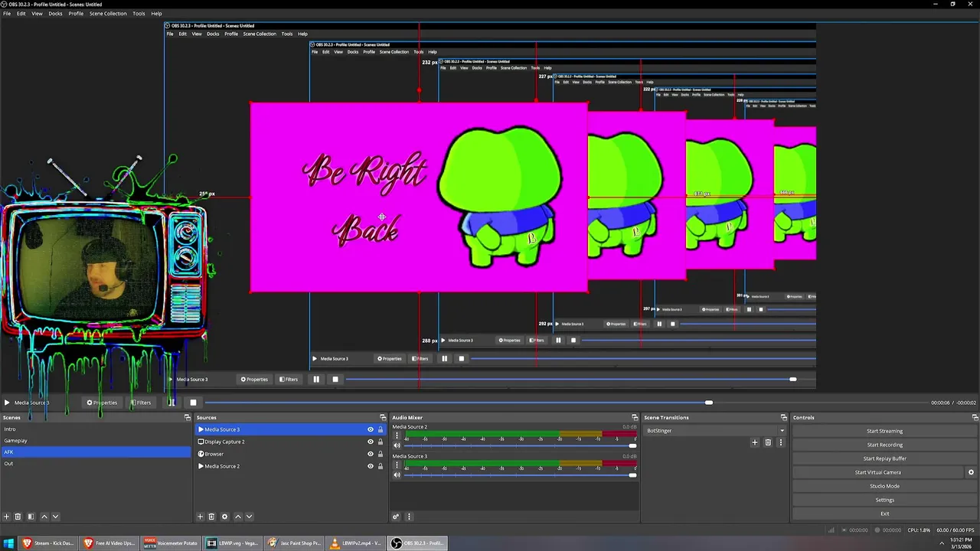Remove the transition with trash icon
The image size is (980, 551).
click(768, 442)
